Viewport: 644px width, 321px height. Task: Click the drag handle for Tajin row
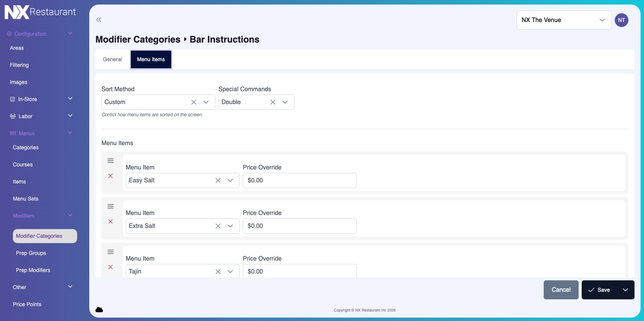pos(111,252)
